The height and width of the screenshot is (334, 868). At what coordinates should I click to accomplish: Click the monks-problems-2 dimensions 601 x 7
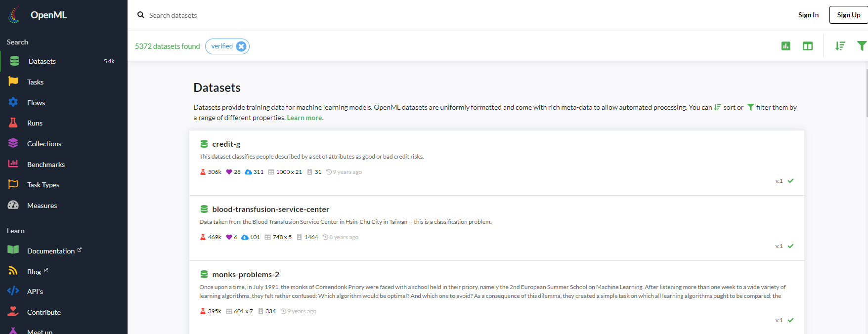[243, 311]
